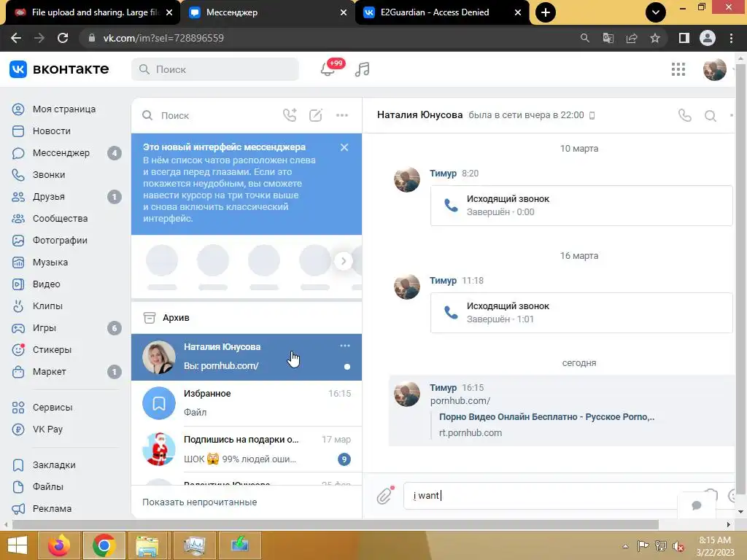747x560 pixels.
Task: Open the tab search dropdown arrow
Action: coord(656,12)
